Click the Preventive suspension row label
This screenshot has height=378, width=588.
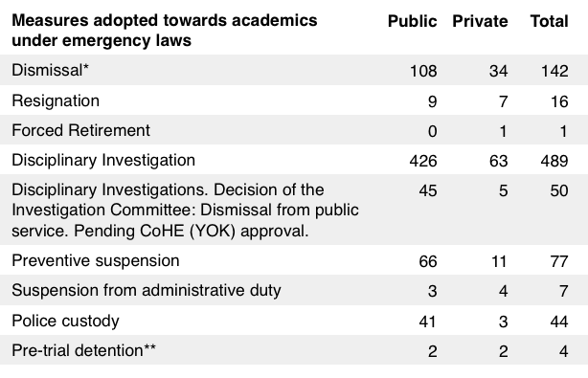click(96, 260)
